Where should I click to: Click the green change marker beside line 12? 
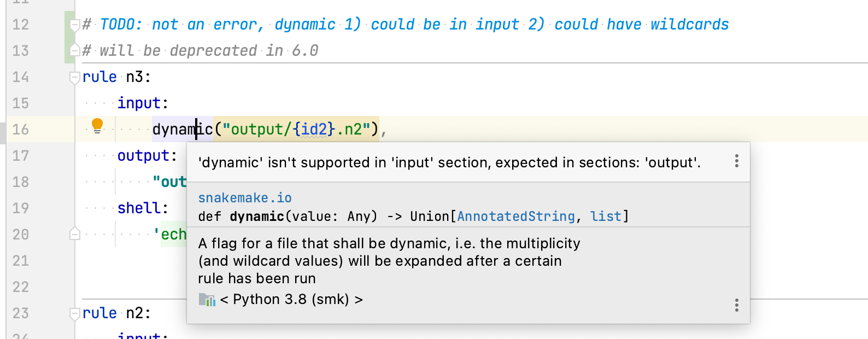coord(68,25)
